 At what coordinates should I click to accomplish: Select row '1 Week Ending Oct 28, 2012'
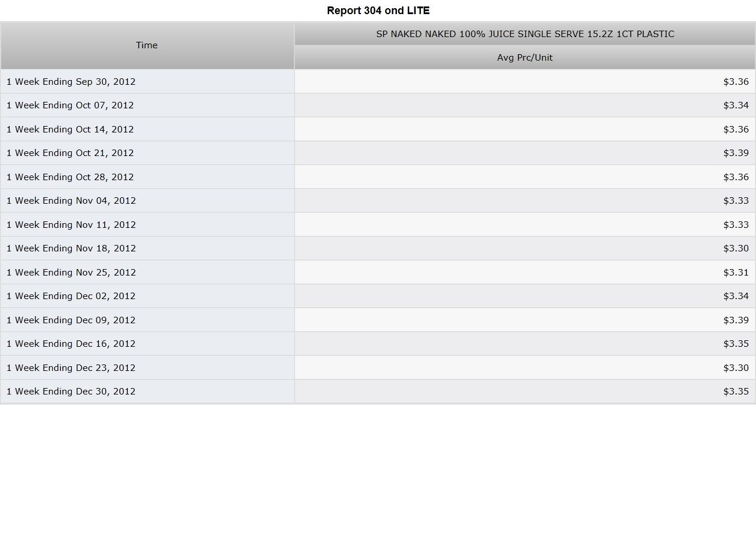click(378, 177)
